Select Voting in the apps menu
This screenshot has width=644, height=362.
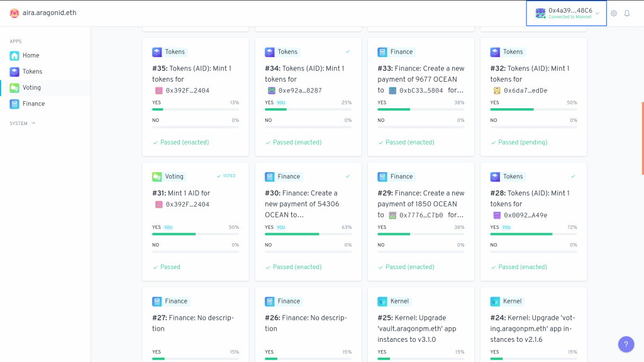pyautogui.click(x=31, y=87)
